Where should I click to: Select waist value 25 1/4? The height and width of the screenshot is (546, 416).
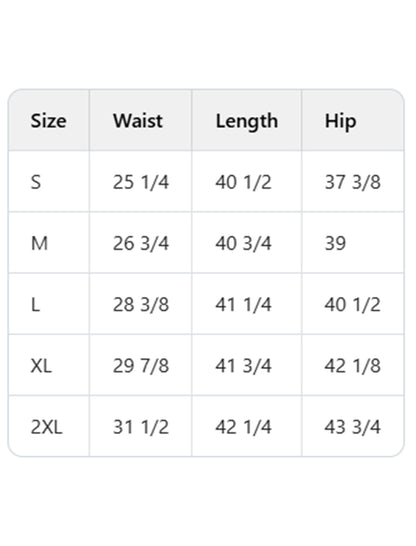pyautogui.click(x=141, y=182)
